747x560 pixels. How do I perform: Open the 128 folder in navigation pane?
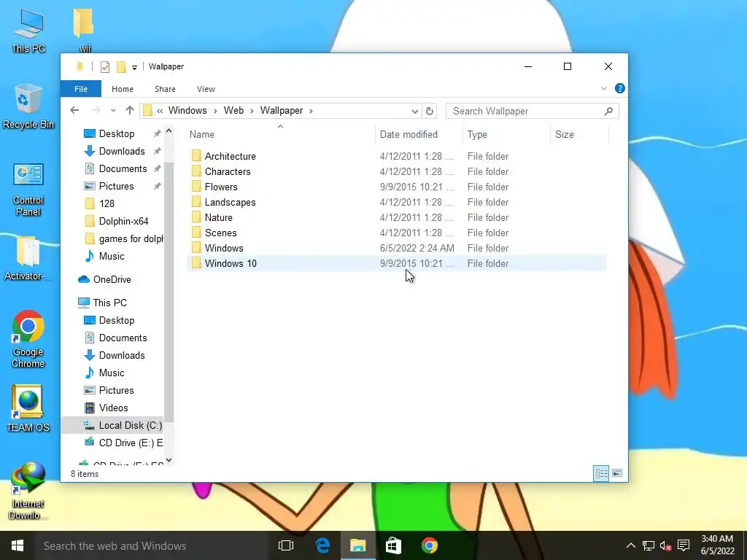coord(107,204)
